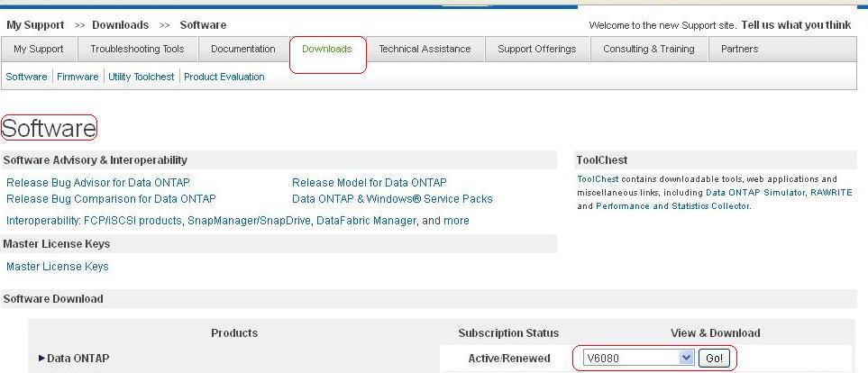Expand the Data ONTAP product row arrow

pos(41,358)
